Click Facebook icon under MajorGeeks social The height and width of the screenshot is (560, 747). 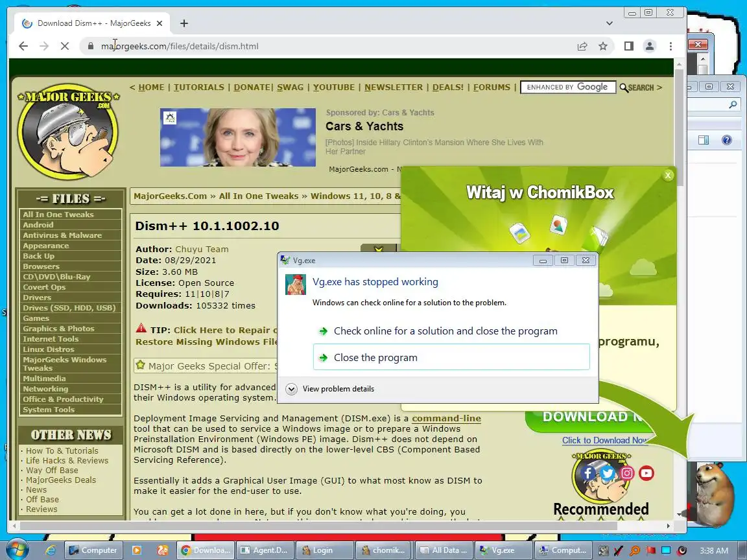588,473
